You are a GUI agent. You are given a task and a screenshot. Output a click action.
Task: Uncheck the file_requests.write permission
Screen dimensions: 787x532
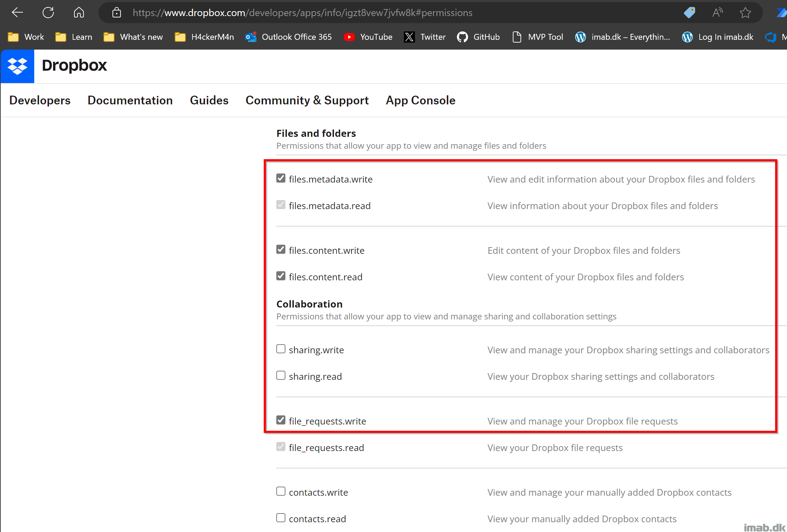click(x=281, y=420)
